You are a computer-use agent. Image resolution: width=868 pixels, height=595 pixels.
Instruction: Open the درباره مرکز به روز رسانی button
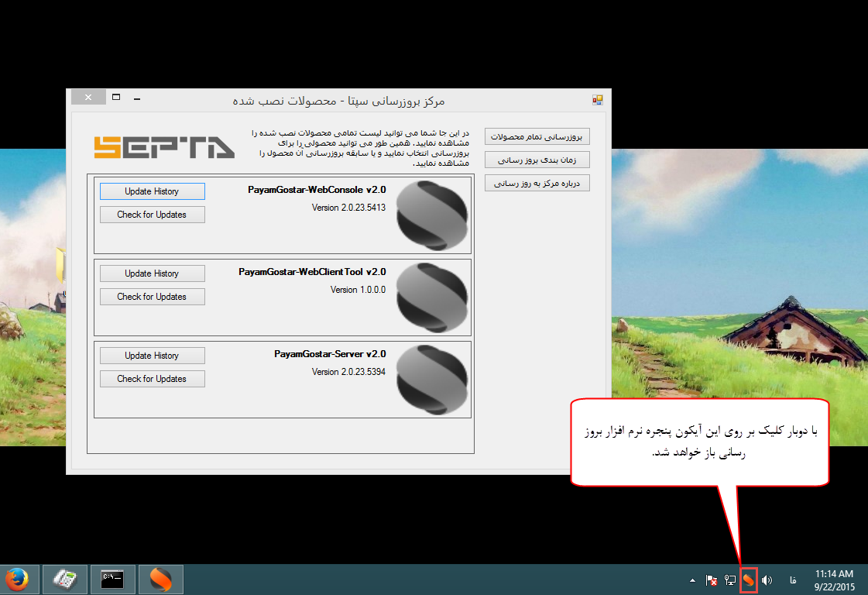[x=537, y=183]
